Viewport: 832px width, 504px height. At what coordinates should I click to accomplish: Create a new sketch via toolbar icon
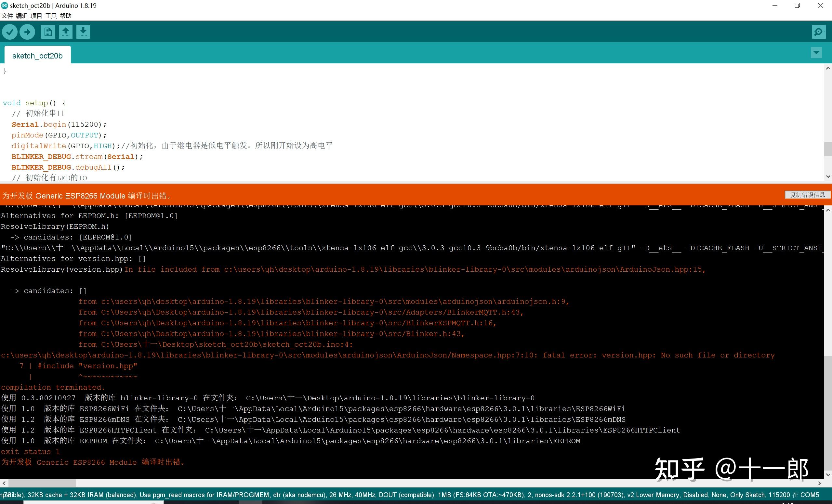point(48,32)
